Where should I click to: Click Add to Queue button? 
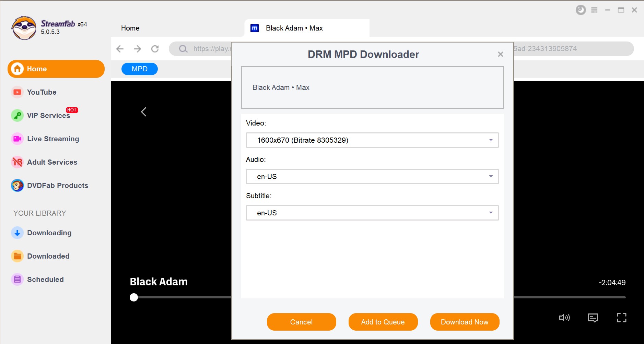click(383, 322)
